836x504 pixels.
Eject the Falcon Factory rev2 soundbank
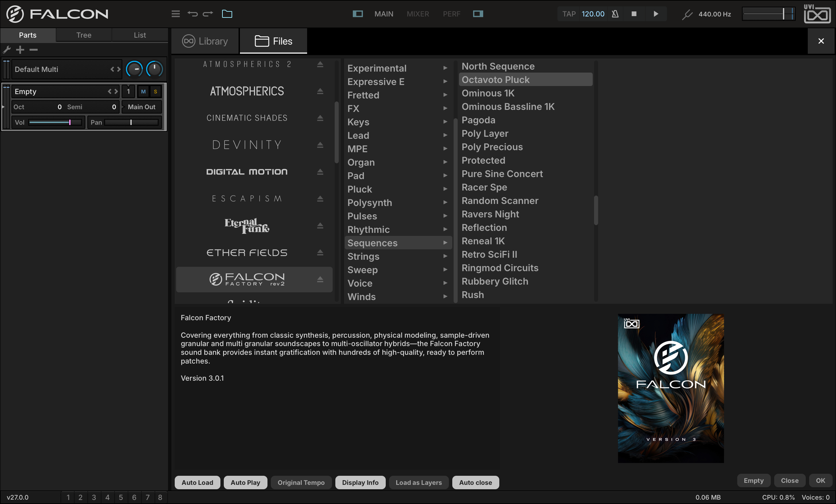pyautogui.click(x=320, y=280)
